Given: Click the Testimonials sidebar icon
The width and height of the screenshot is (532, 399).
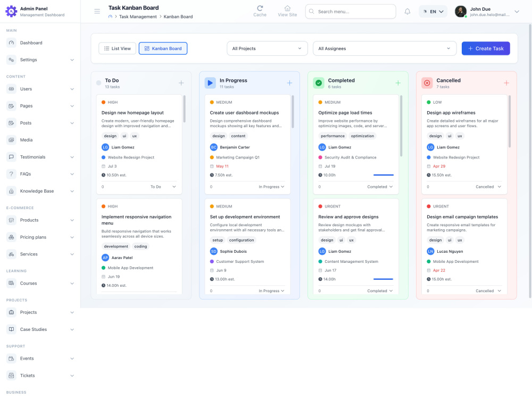Looking at the screenshot, I should (x=11, y=157).
